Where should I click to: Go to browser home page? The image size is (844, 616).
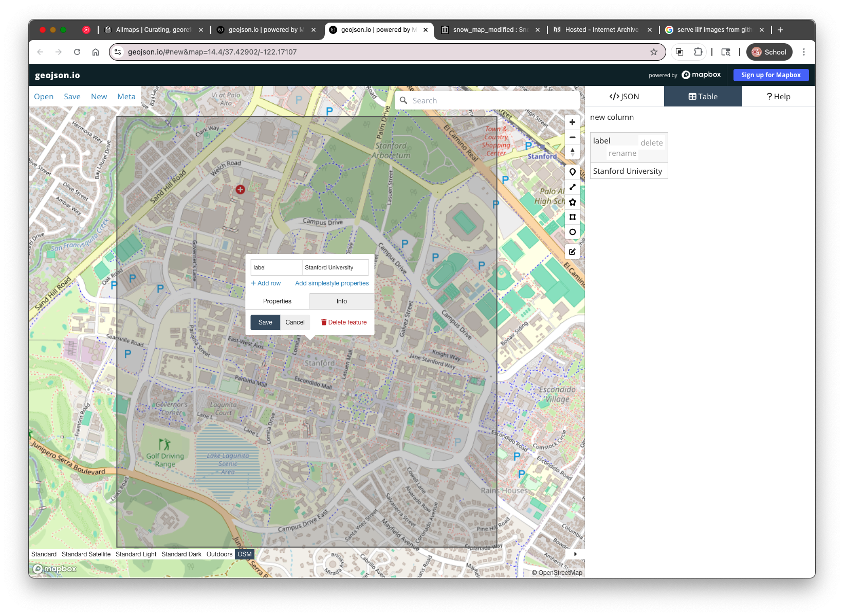click(x=96, y=52)
